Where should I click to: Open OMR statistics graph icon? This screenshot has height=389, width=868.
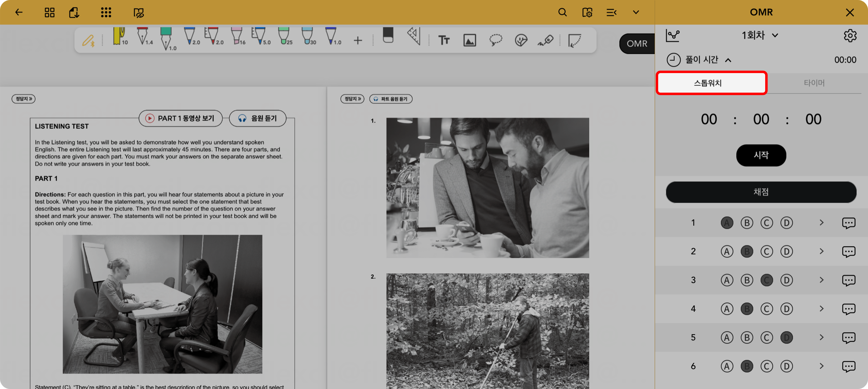[673, 35]
